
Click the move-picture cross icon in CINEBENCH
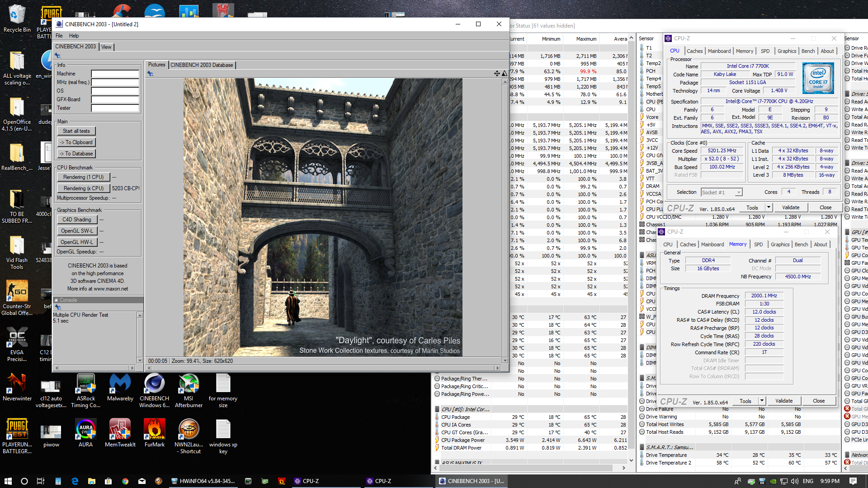click(x=497, y=73)
